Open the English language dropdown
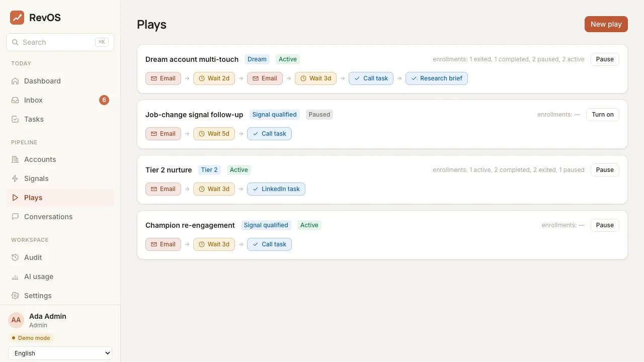The width and height of the screenshot is (644, 362). tap(60, 353)
